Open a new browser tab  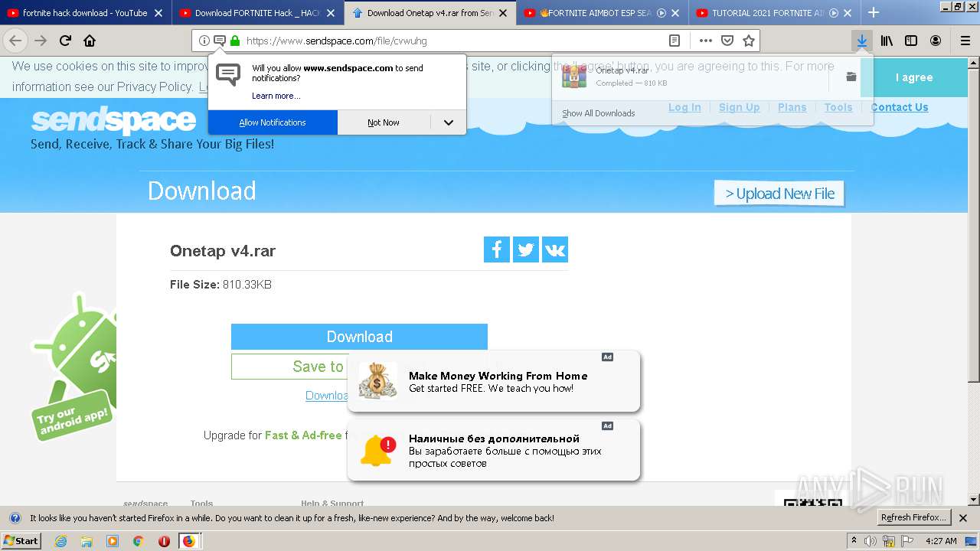coord(873,12)
